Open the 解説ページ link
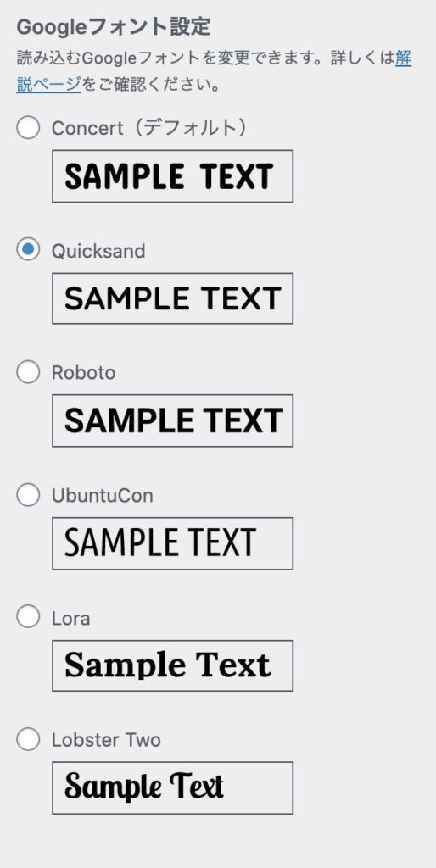 pos(48,85)
